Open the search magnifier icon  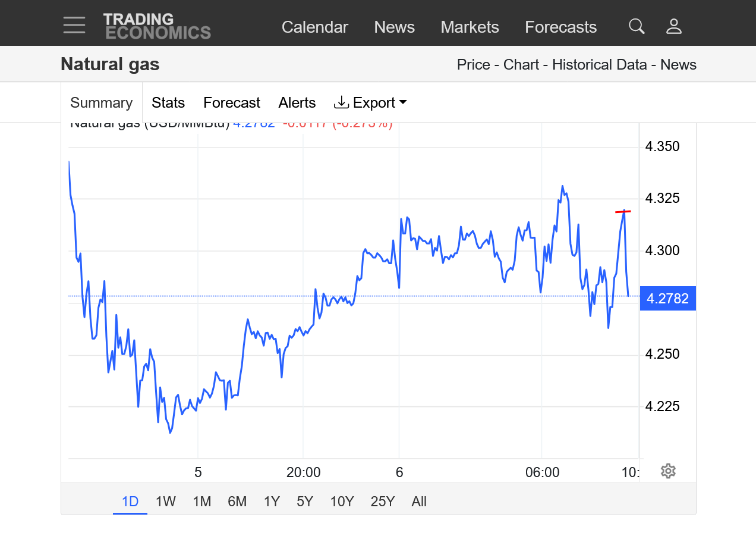[637, 26]
